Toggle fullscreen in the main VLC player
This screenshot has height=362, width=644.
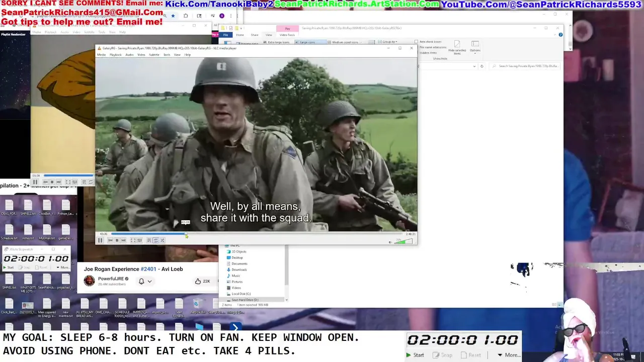tap(133, 240)
